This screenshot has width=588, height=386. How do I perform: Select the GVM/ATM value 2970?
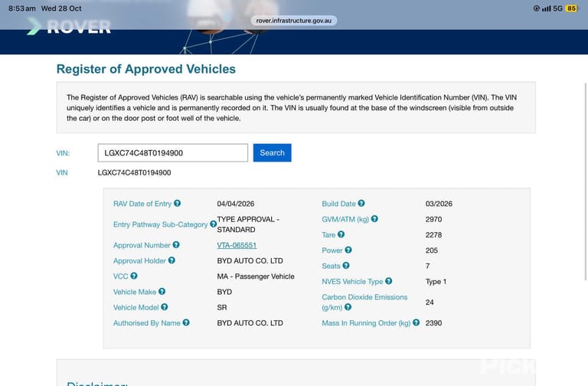pos(433,220)
